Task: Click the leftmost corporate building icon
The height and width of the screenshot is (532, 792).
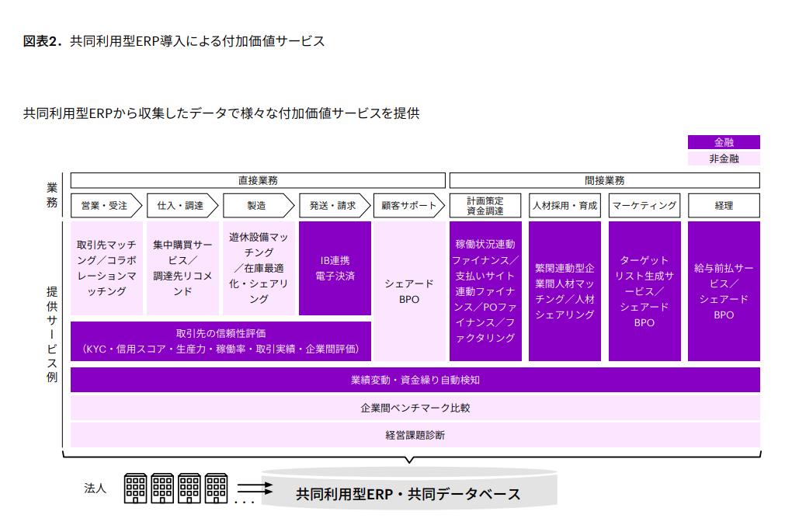Action: pos(136,488)
